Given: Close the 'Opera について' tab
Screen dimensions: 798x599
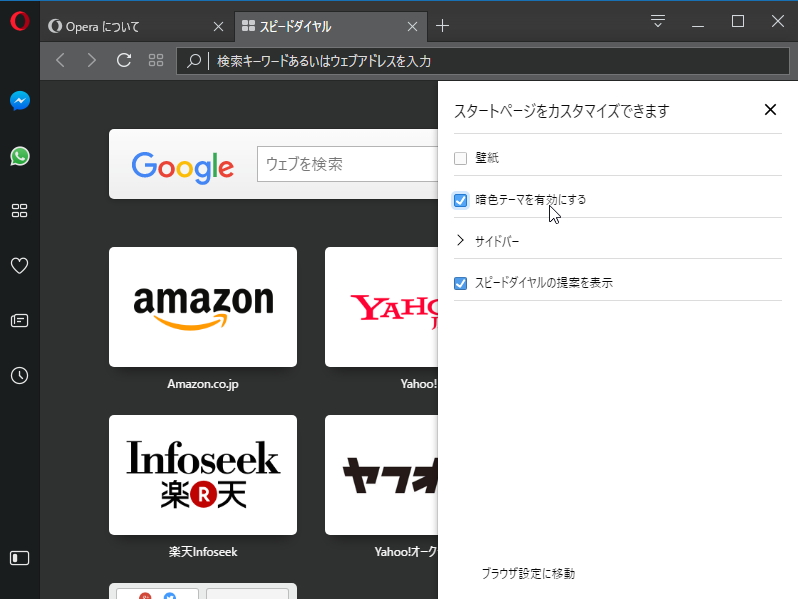Looking at the screenshot, I should tap(218, 26).
